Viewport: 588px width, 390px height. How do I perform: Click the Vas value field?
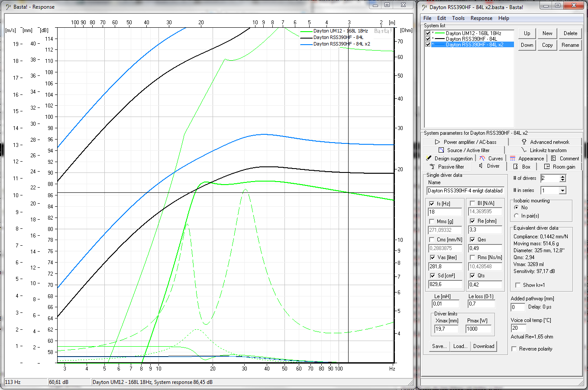click(445, 266)
